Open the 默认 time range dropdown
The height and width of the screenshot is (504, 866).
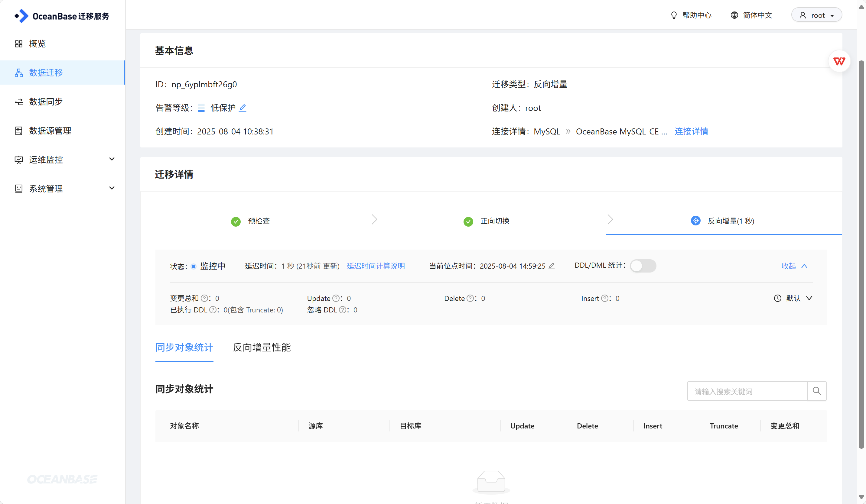pos(793,298)
